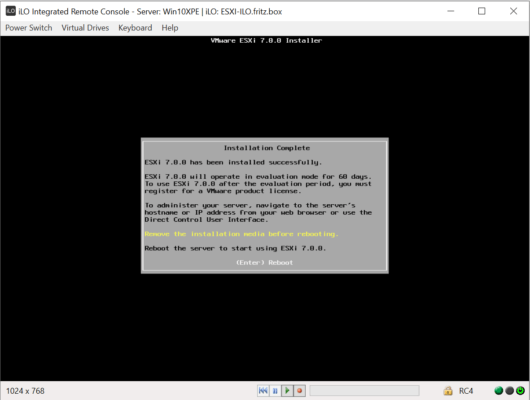This screenshot has height=400, width=530.
Task: Open the Power Switch menu
Action: 29,28
